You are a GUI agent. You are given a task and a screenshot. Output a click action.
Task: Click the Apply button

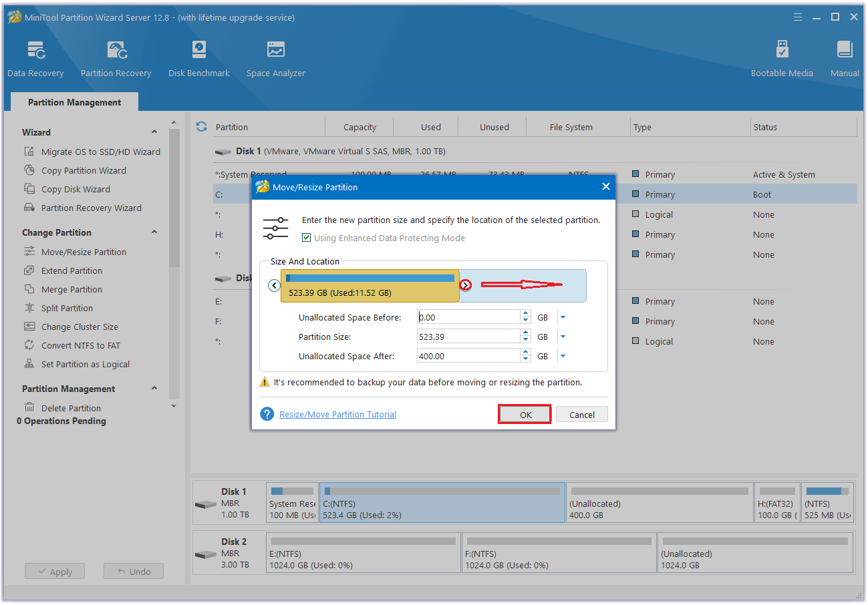[55, 572]
